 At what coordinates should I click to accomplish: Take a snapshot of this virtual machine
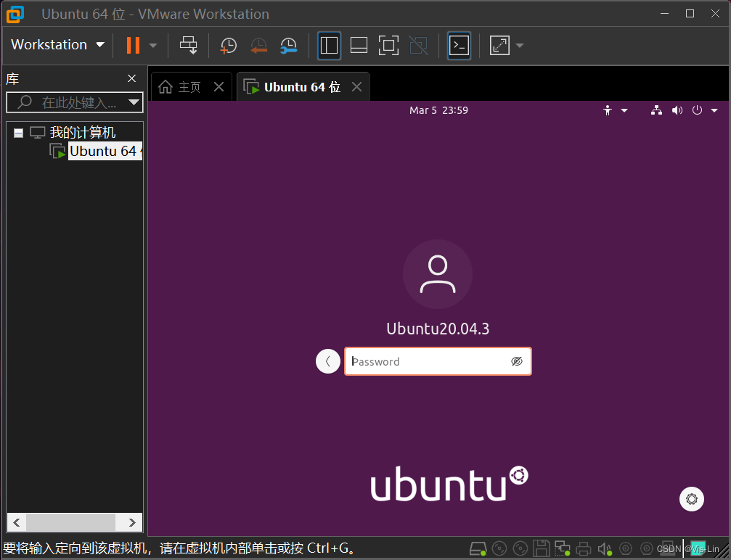point(229,46)
